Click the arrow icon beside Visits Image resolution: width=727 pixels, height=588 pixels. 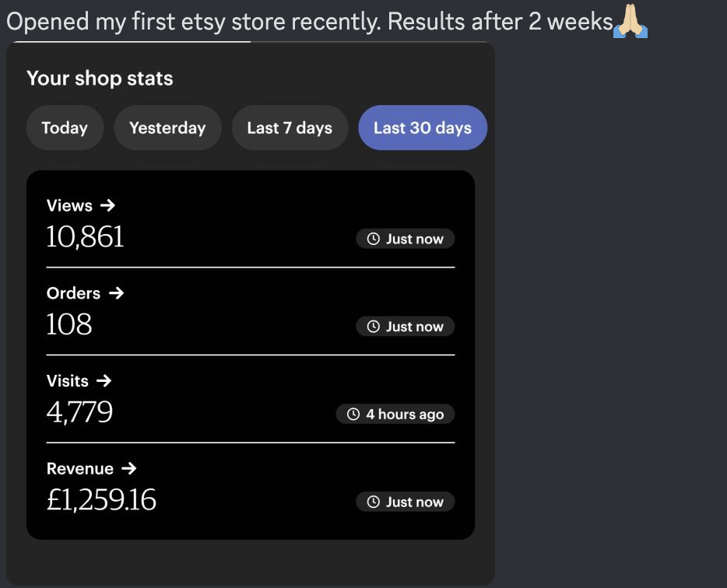pos(104,381)
